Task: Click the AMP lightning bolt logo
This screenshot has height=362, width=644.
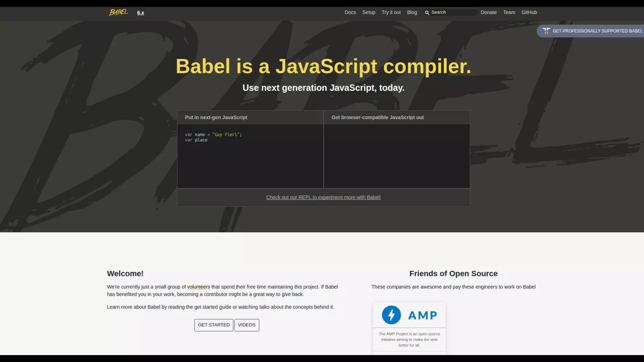Action: click(391, 315)
